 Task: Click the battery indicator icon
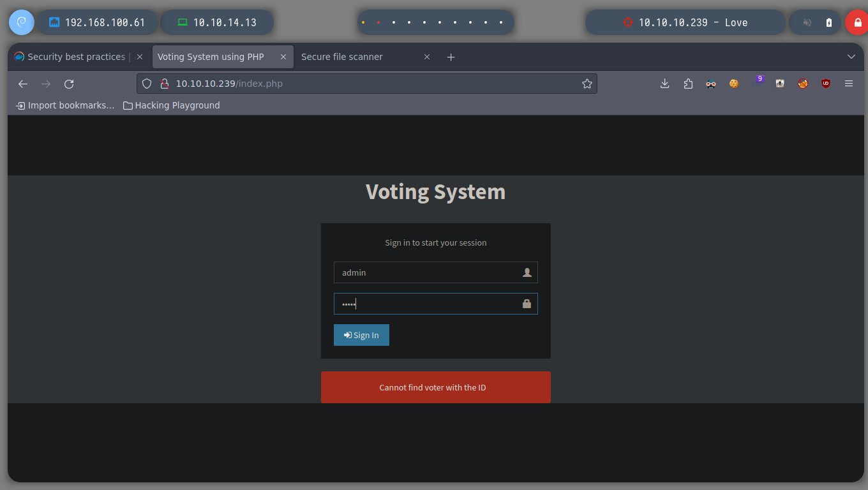point(829,22)
